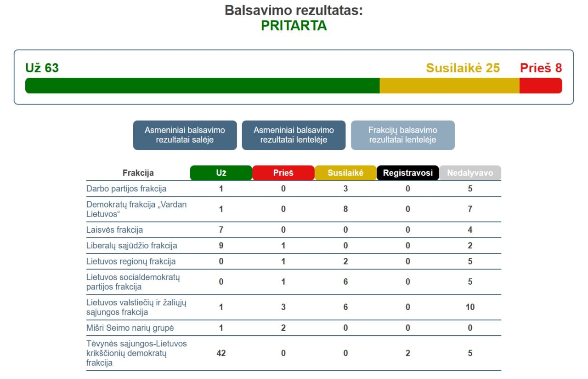Click the 'Prieš 8' label
This screenshot has height=379, width=588.
pos(541,68)
